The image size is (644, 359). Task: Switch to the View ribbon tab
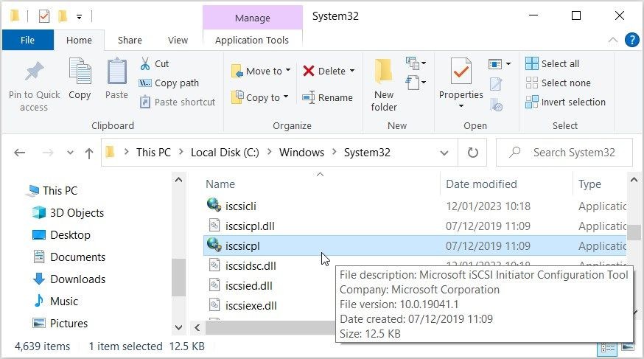pos(178,41)
